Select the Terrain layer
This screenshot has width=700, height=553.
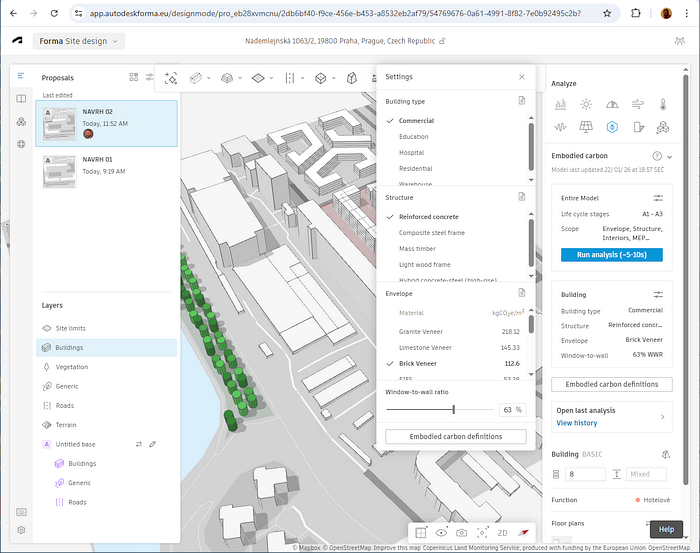click(x=106, y=425)
